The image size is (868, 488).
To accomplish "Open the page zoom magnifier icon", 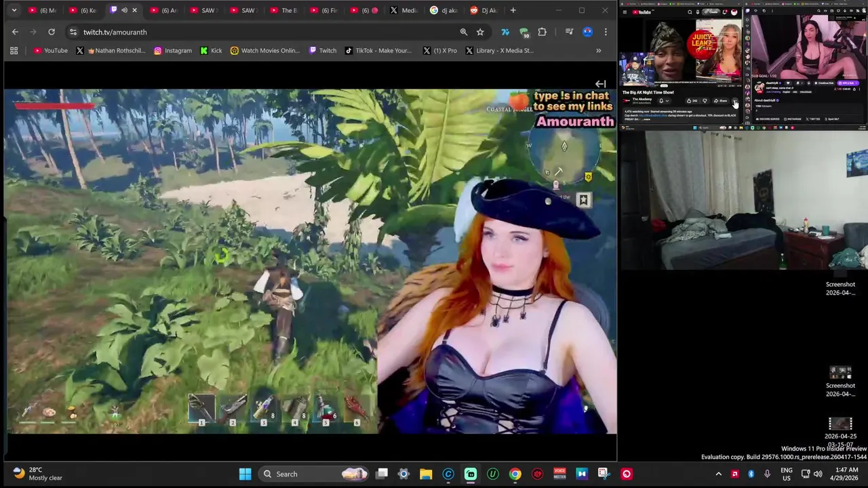I will pos(463,32).
